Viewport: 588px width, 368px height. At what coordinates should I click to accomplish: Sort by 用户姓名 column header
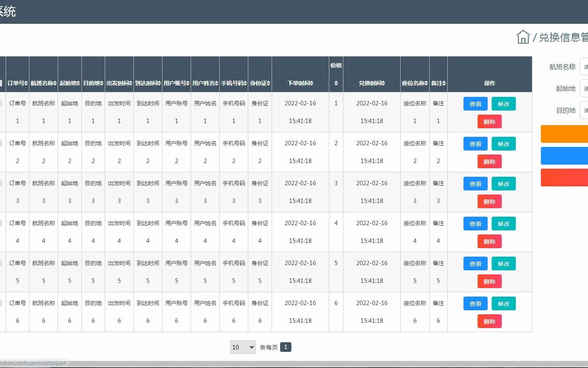[x=205, y=83]
